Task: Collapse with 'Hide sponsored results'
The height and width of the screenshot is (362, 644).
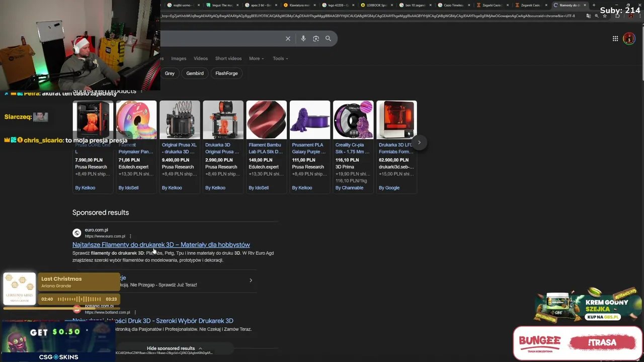Action: (174, 348)
